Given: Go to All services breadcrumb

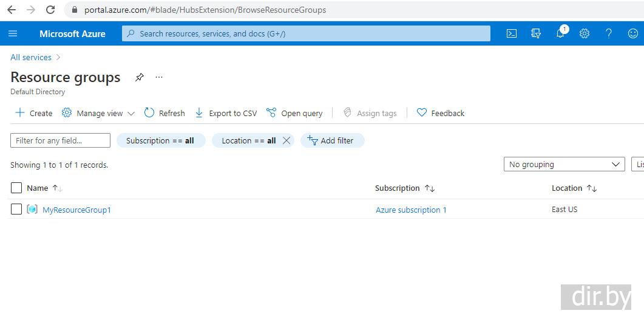Looking at the screenshot, I should point(31,57).
